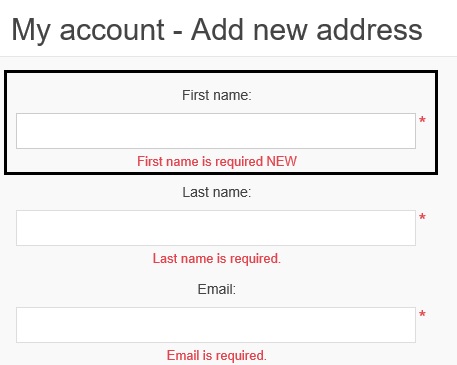This screenshot has height=365, width=457.
Task: Click the 'Email is required.' validation message
Action: [217, 356]
